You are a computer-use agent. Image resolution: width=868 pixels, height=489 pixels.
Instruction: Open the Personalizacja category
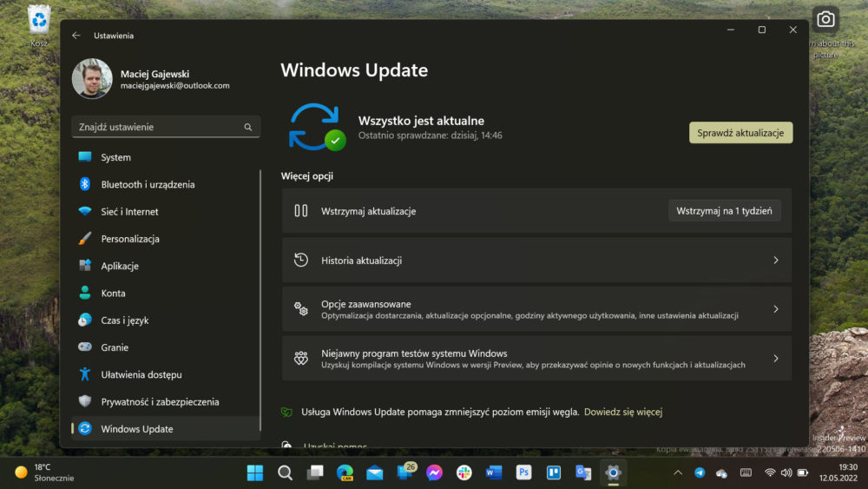point(166,239)
